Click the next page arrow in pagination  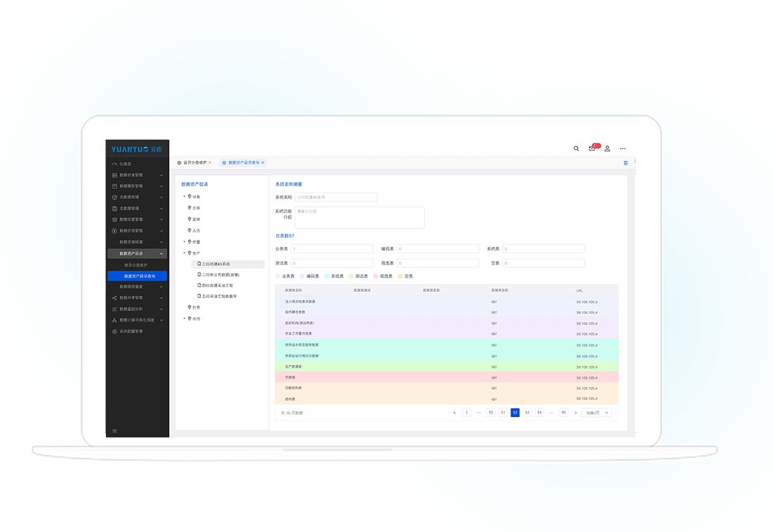click(576, 413)
